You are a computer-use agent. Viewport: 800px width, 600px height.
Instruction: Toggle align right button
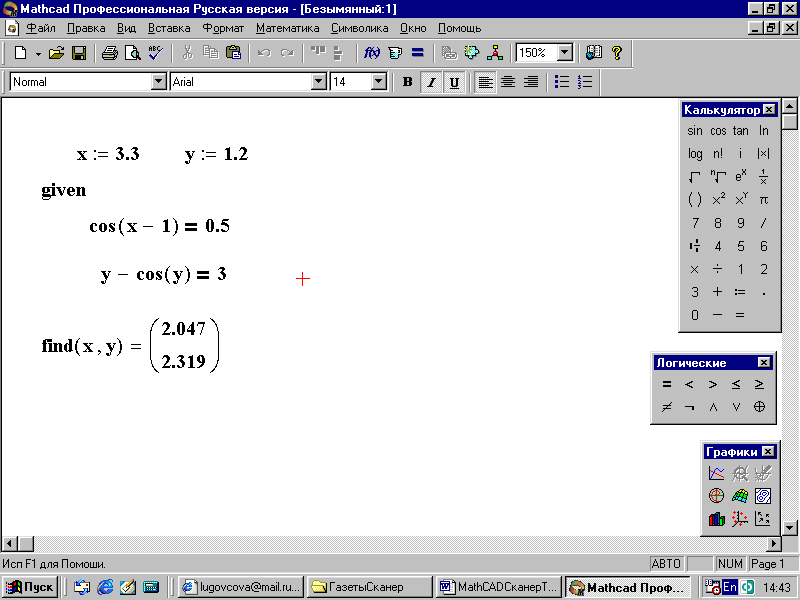531,82
